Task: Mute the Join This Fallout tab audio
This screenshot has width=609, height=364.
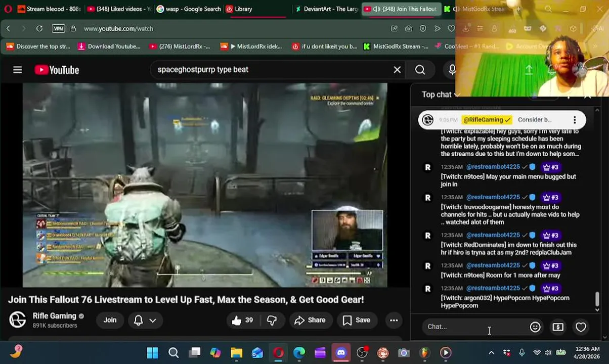Action: [376, 9]
